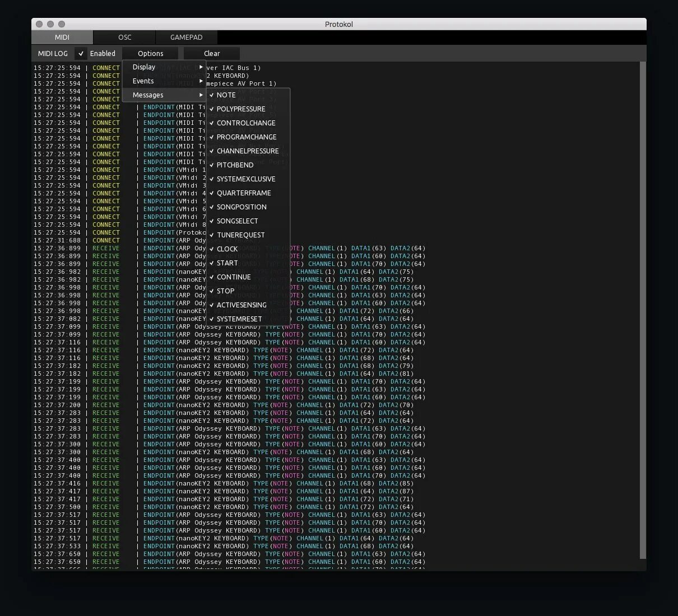
Task: Click the Protokol window title
Action: coord(339,24)
